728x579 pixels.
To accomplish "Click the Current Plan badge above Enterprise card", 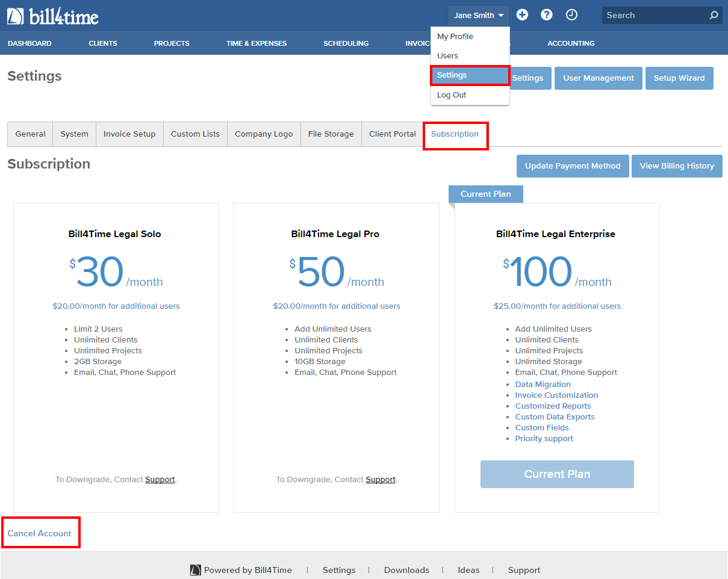I will [486, 194].
